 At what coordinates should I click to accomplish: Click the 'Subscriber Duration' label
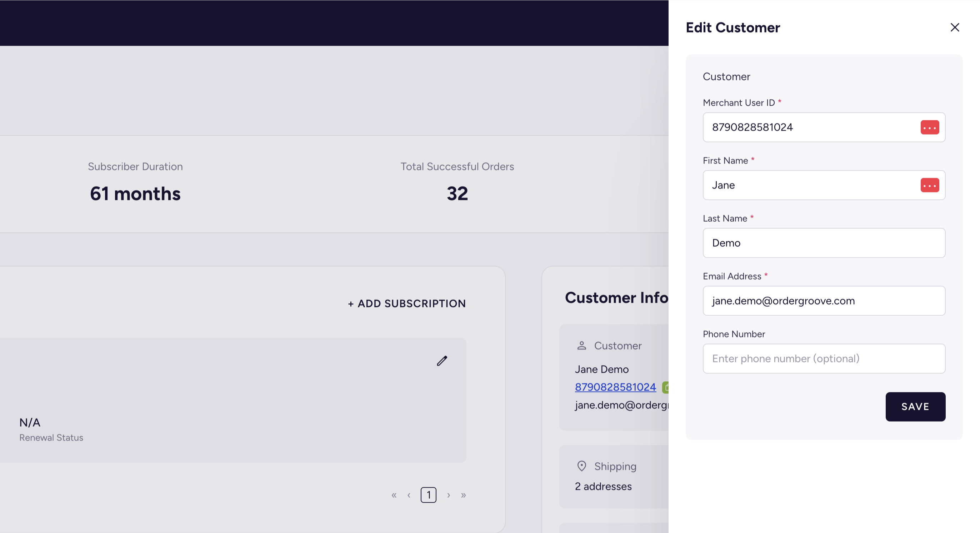135,166
